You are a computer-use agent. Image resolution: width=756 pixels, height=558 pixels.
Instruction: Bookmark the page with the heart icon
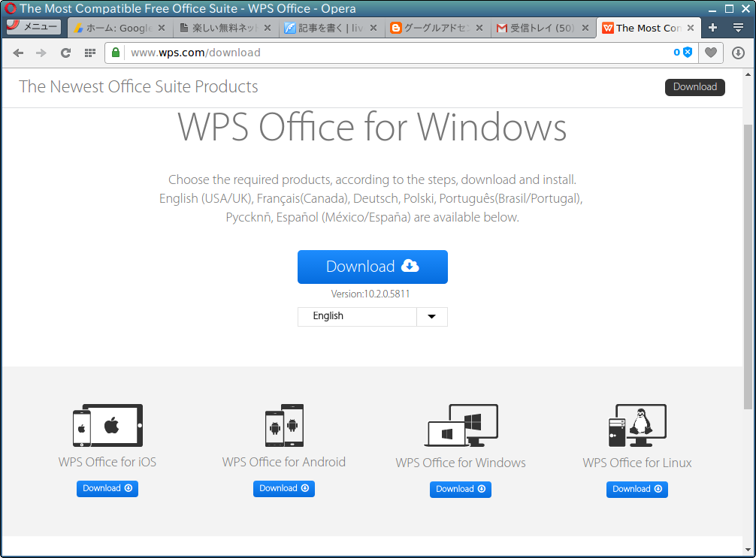(x=711, y=53)
